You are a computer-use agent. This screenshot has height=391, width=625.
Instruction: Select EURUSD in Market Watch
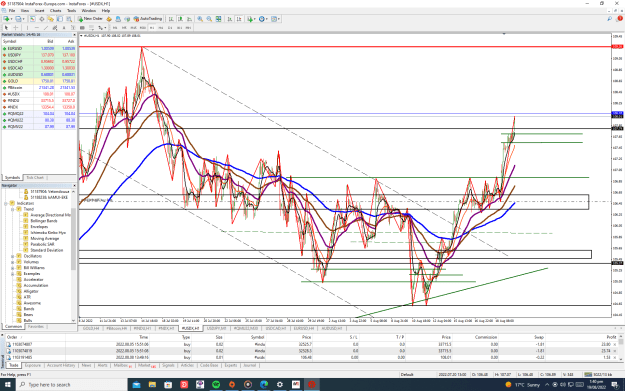point(38,48)
